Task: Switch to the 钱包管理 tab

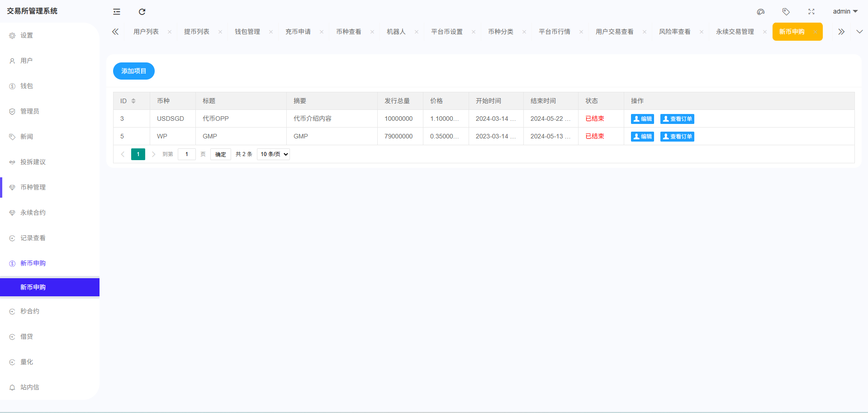Action: [x=247, y=32]
